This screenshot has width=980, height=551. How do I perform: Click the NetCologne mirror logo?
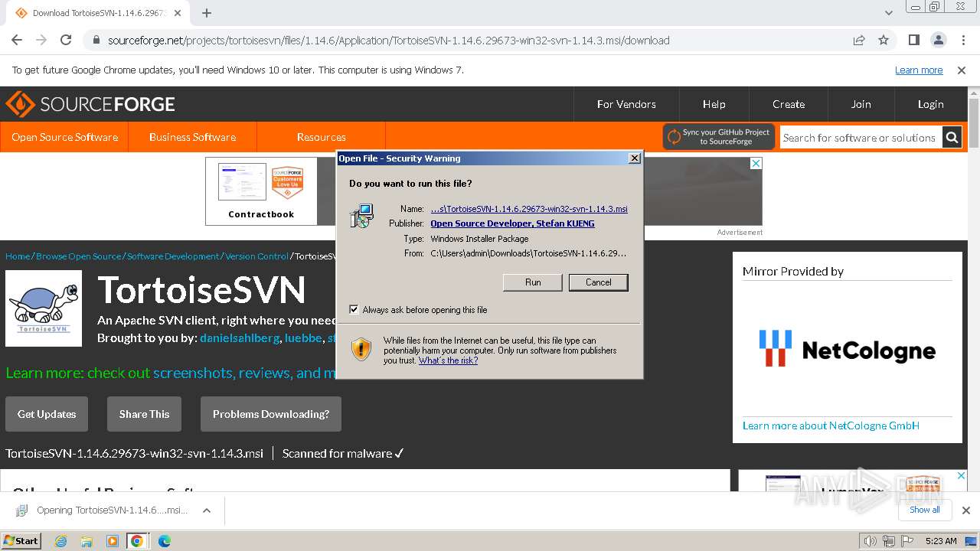[847, 349]
